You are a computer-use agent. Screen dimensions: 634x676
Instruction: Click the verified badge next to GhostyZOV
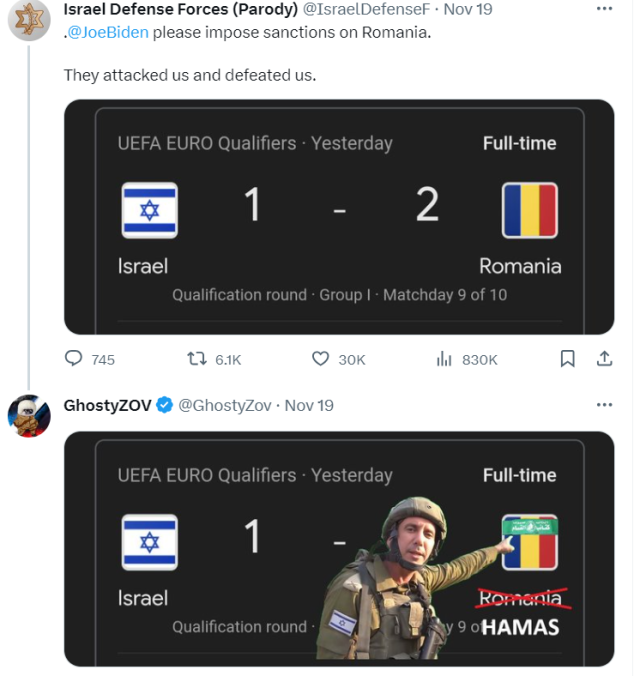coord(165,405)
